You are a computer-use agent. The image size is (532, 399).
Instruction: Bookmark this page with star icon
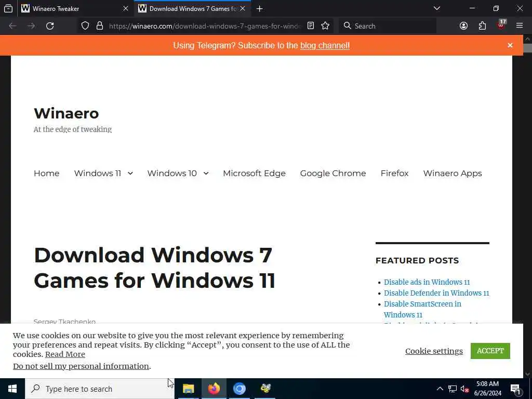pos(325,26)
